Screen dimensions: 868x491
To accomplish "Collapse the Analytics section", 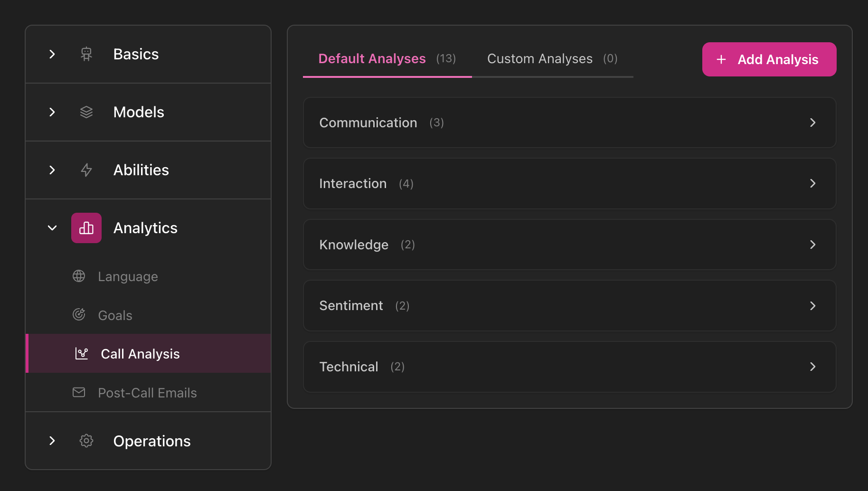I will 52,227.
